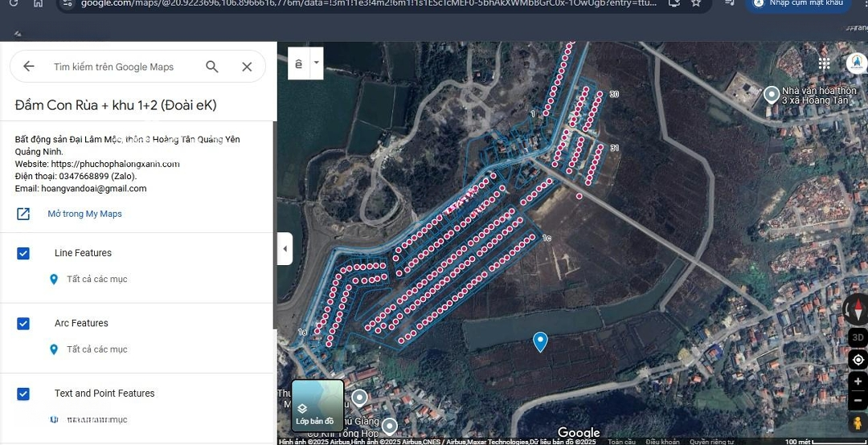
Task: Click the search magnifier icon
Action: tap(212, 67)
